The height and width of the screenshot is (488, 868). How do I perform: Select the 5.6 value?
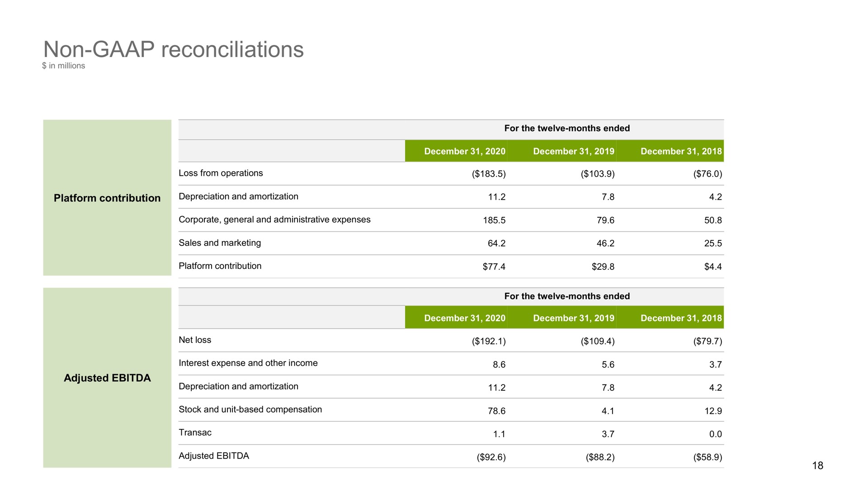(608, 365)
